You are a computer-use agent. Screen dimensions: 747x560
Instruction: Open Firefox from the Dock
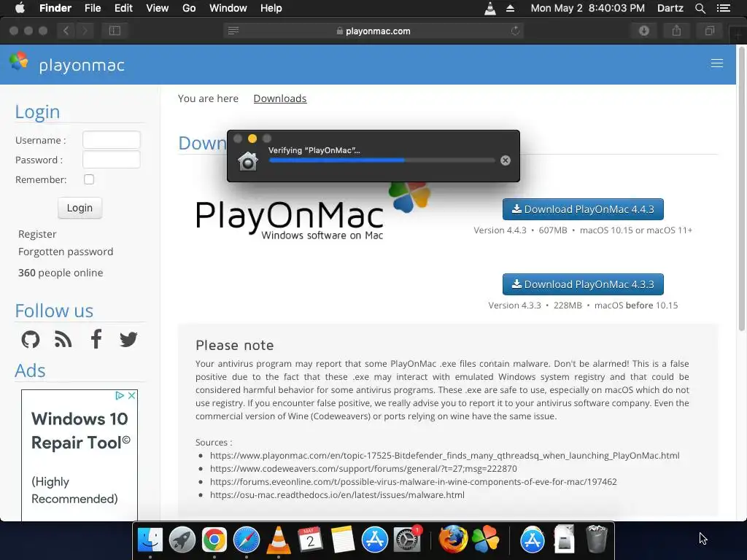tap(452, 540)
